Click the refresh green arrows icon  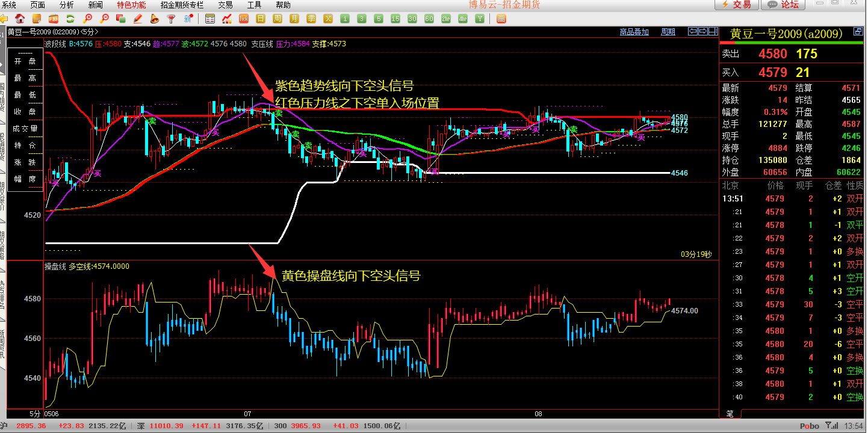[70, 19]
